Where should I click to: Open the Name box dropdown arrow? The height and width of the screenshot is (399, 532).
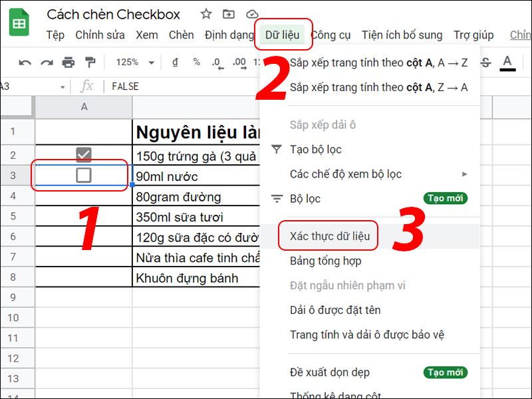63,87
